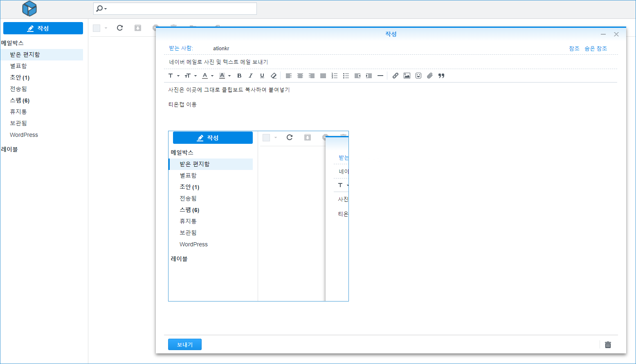The width and height of the screenshot is (636, 364).
Task: Attach a file with paperclip icon
Action: tap(430, 76)
